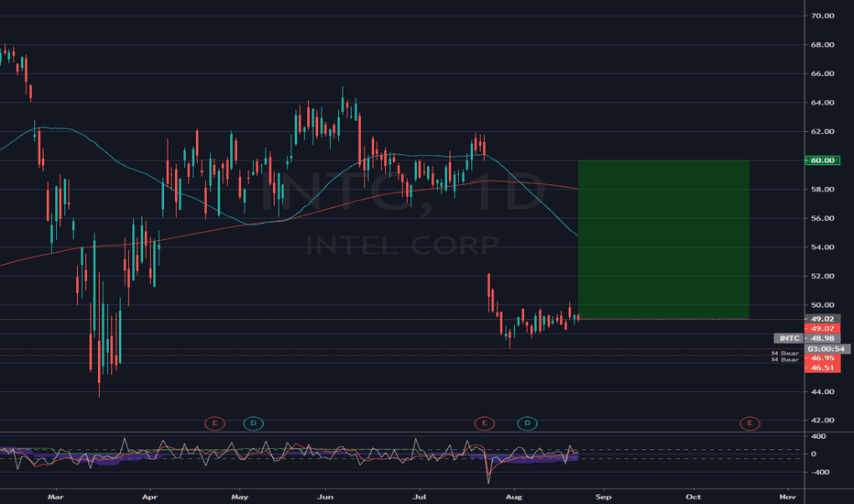Image resolution: width=854 pixels, height=504 pixels.
Task: Click the 400 indicator scale value
Action: tap(818, 436)
